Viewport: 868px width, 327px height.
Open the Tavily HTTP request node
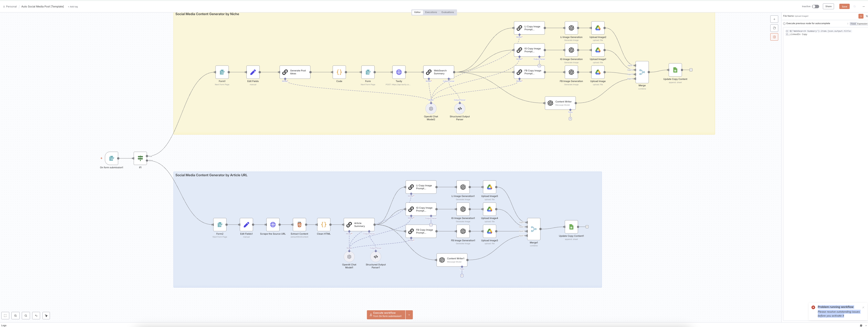(399, 72)
